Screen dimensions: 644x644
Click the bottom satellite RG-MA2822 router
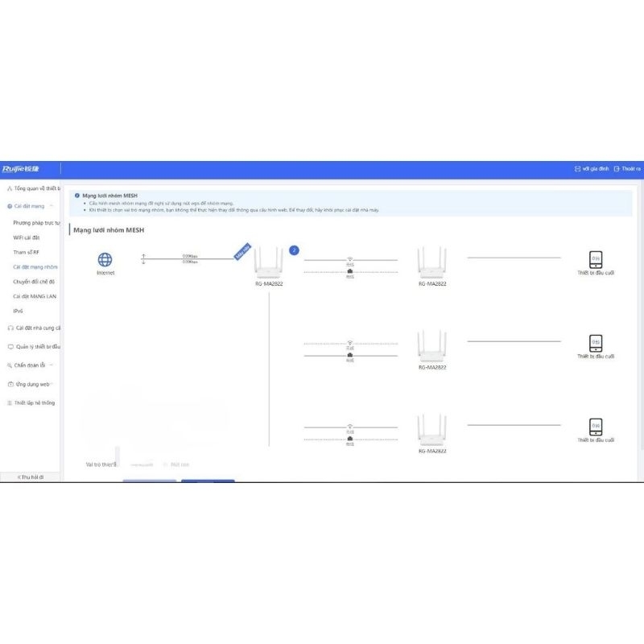pos(431,431)
